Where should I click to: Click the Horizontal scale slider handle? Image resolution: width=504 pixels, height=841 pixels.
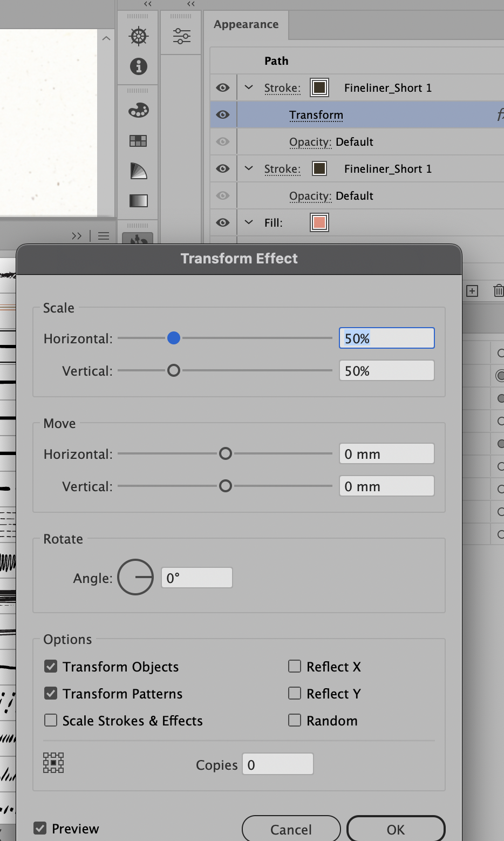click(x=174, y=338)
